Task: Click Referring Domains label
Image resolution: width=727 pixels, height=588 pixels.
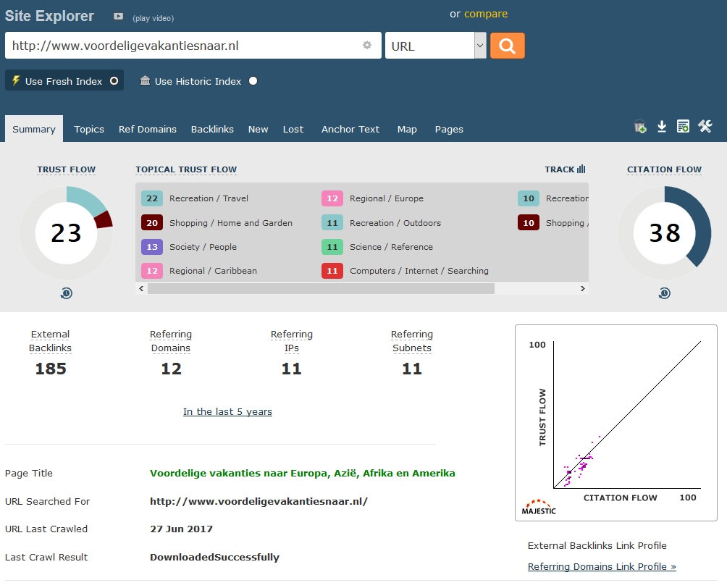Action: point(171,341)
